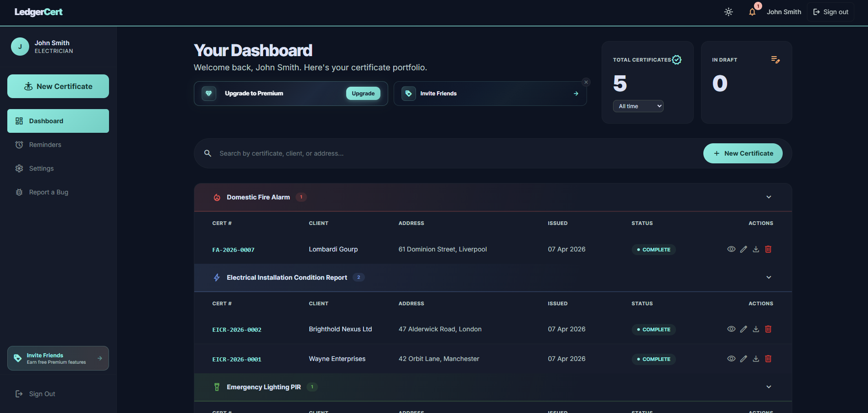This screenshot has width=868, height=413.
Task: Click the Reminders clock icon
Action: coord(19,145)
